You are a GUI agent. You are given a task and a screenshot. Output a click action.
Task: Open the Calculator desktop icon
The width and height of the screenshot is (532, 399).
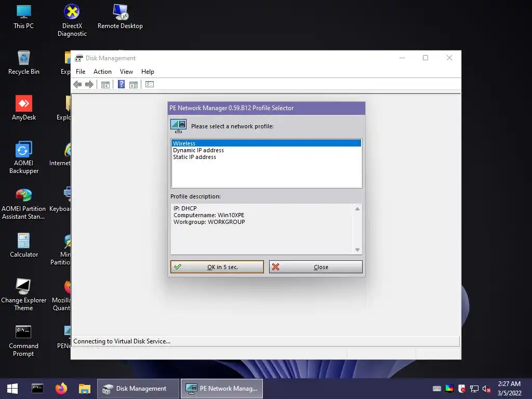[24, 245]
